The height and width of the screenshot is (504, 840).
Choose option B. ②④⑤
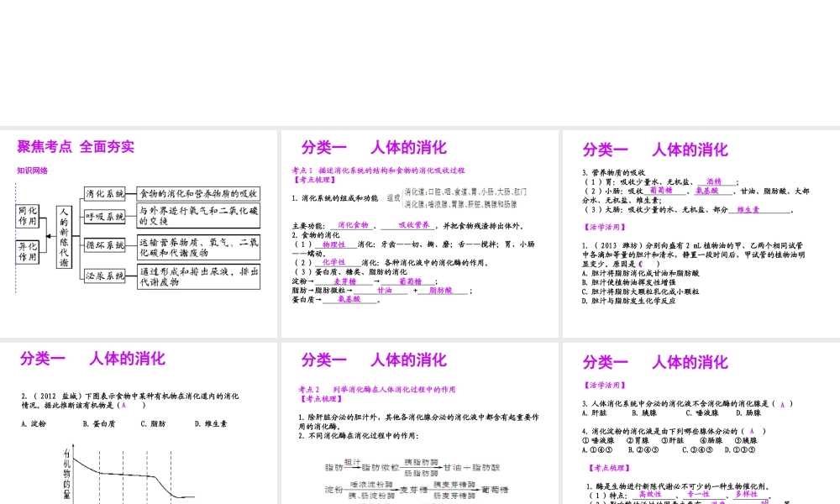pos(643,450)
